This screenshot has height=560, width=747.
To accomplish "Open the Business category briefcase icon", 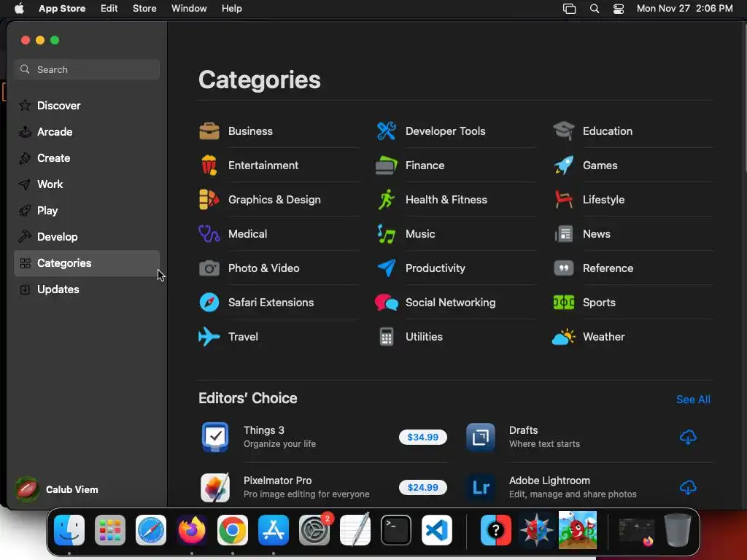I will tap(209, 131).
